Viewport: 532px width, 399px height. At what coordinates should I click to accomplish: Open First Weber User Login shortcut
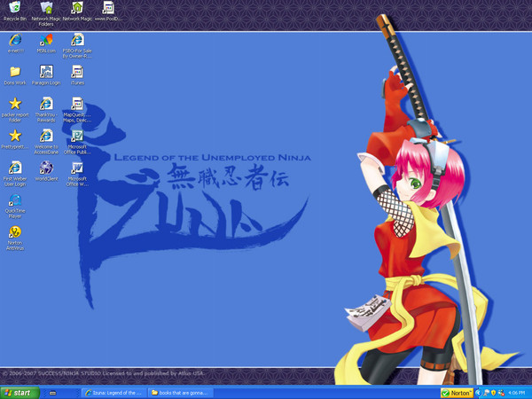(15, 174)
